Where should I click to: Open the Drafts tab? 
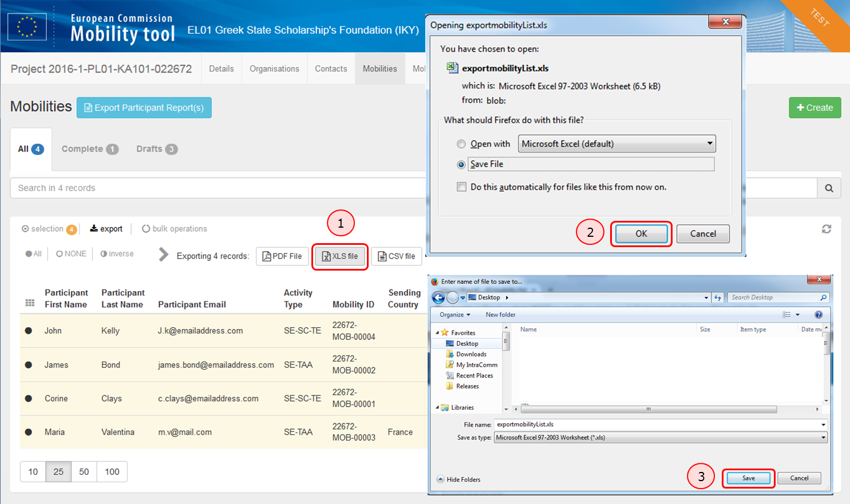click(x=156, y=149)
